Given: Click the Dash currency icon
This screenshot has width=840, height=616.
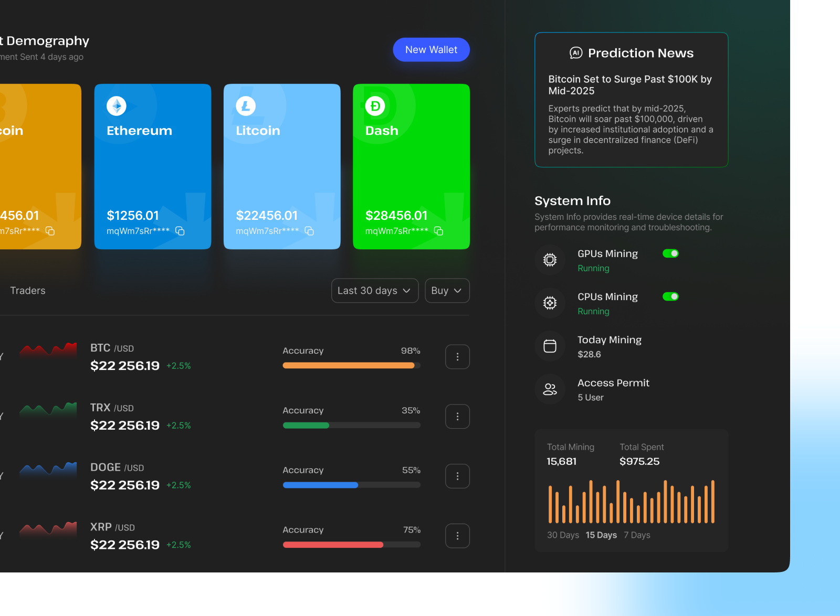Looking at the screenshot, I should pyautogui.click(x=374, y=105).
